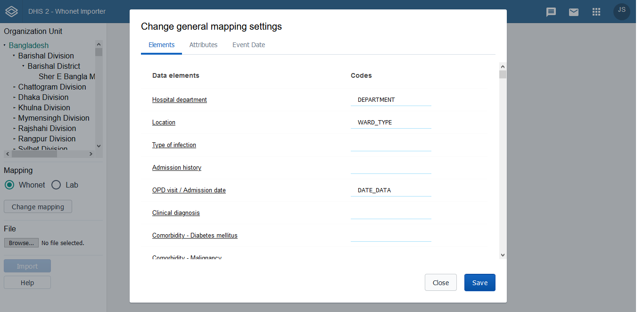Click dialog scrollbar down arrow
The width and height of the screenshot is (644, 312).
tap(503, 255)
